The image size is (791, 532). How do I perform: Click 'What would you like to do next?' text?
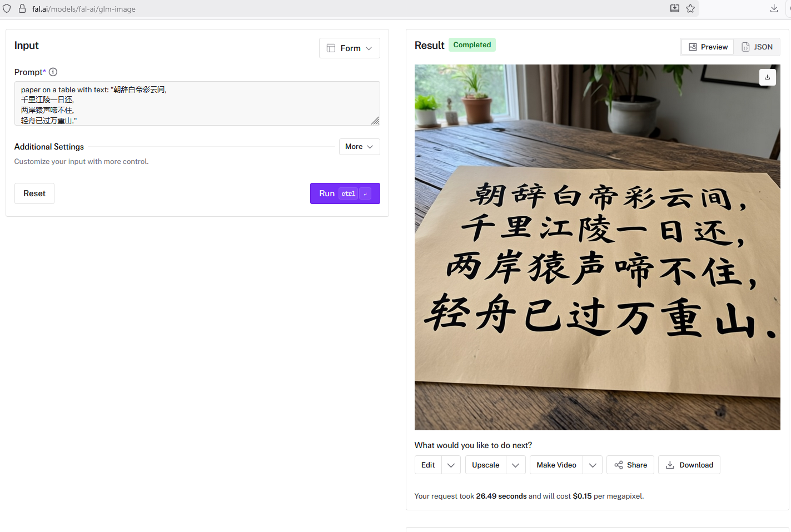click(474, 445)
